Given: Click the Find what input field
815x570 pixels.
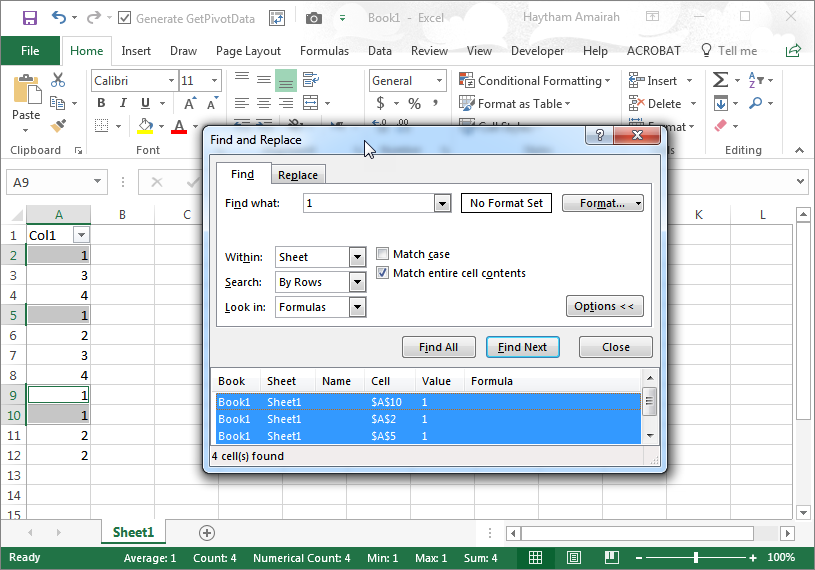Looking at the screenshot, I should point(369,203).
